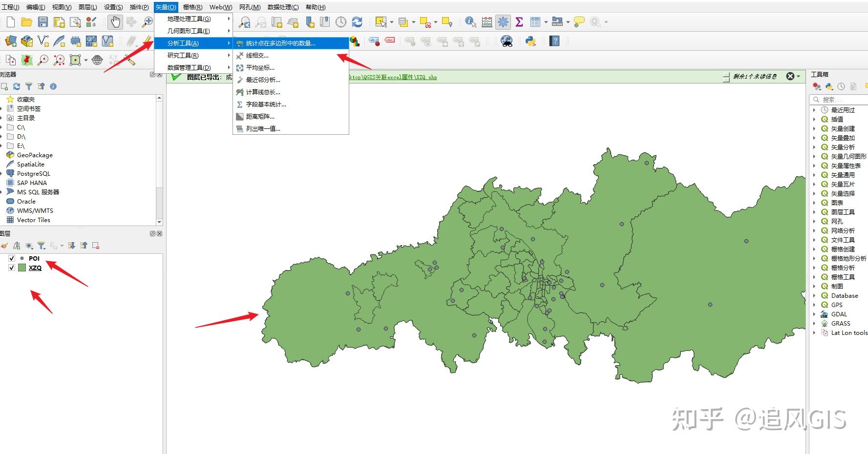Open the 栅格(R) menu
The image size is (868, 454).
click(192, 7)
